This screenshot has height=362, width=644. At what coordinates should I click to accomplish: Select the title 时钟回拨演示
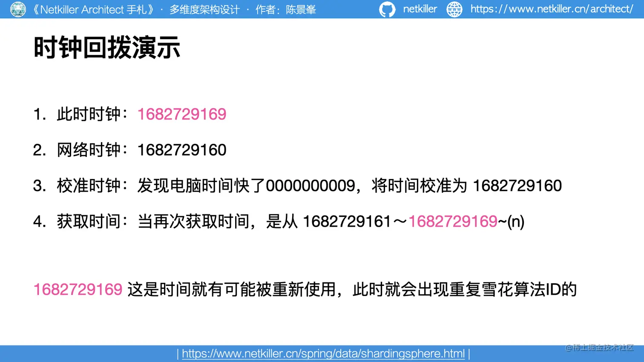(107, 48)
